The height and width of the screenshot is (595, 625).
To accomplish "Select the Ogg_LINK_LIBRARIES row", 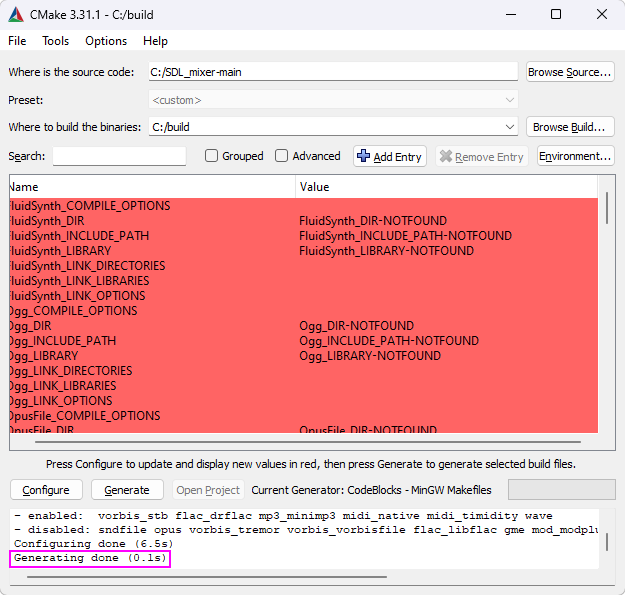I will pos(303,386).
